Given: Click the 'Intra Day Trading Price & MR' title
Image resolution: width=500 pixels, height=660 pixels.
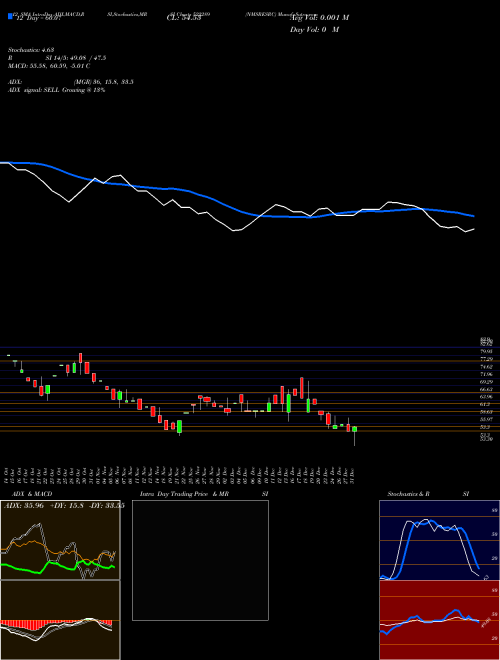Looking at the screenshot, I should coord(184,494).
